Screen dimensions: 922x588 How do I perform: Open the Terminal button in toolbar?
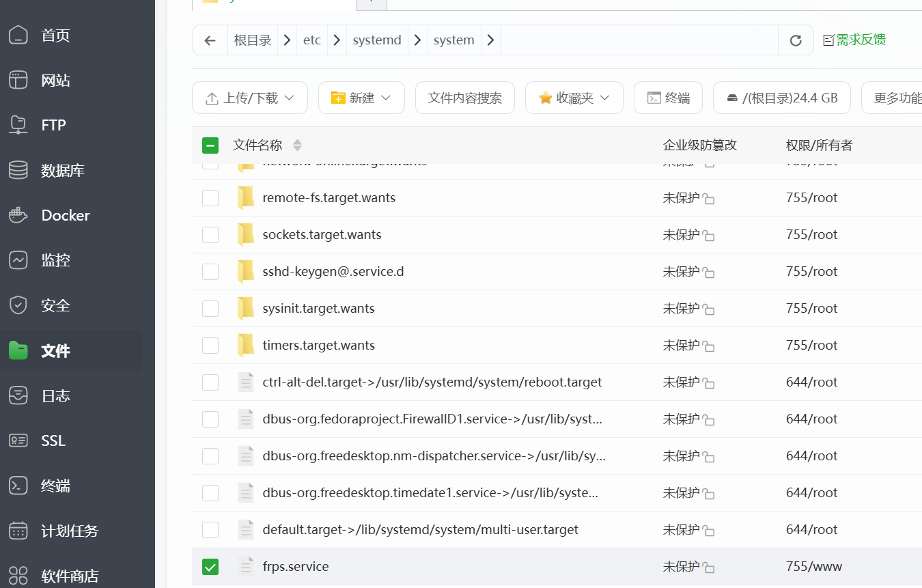pos(668,98)
